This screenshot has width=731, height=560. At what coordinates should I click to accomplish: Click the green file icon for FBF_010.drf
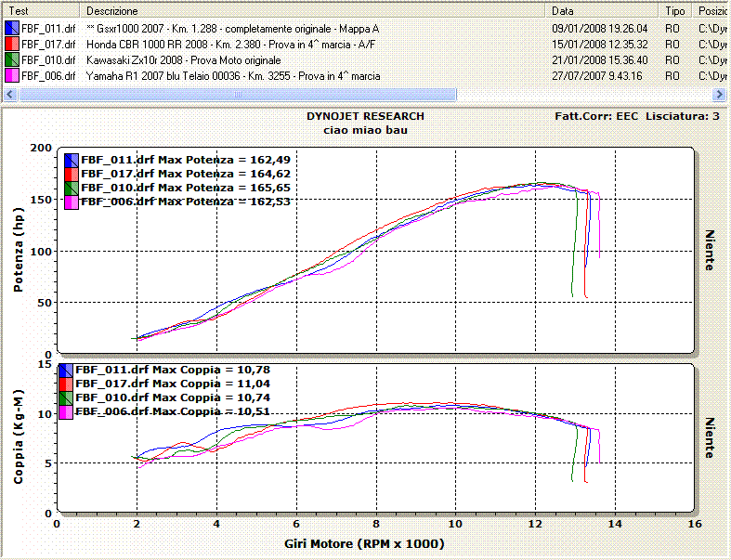click(x=12, y=60)
